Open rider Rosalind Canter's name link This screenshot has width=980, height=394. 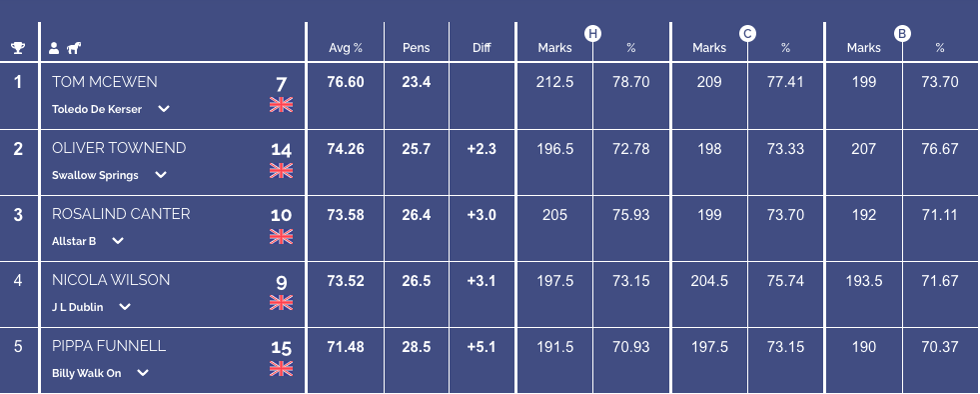(121, 214)
